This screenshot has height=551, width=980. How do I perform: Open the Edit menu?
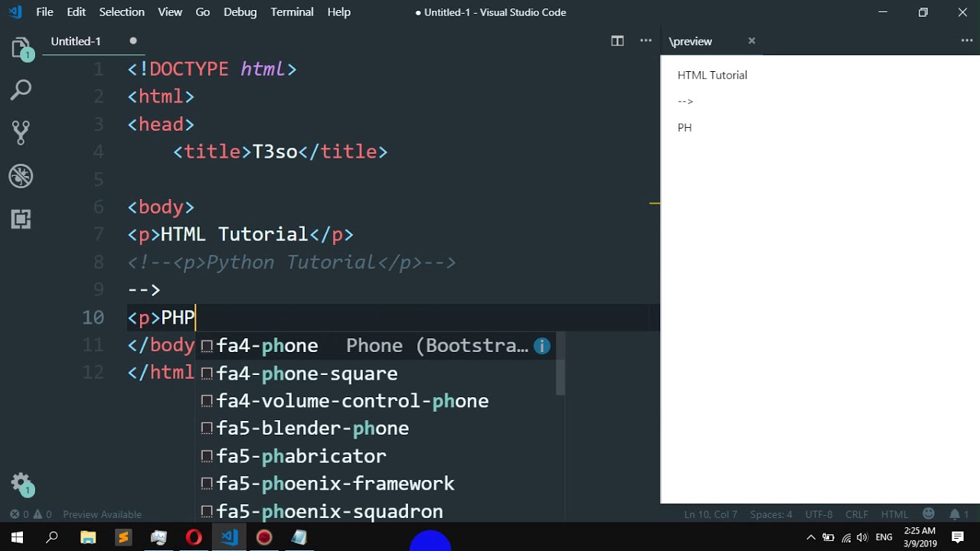pos(76,12)
